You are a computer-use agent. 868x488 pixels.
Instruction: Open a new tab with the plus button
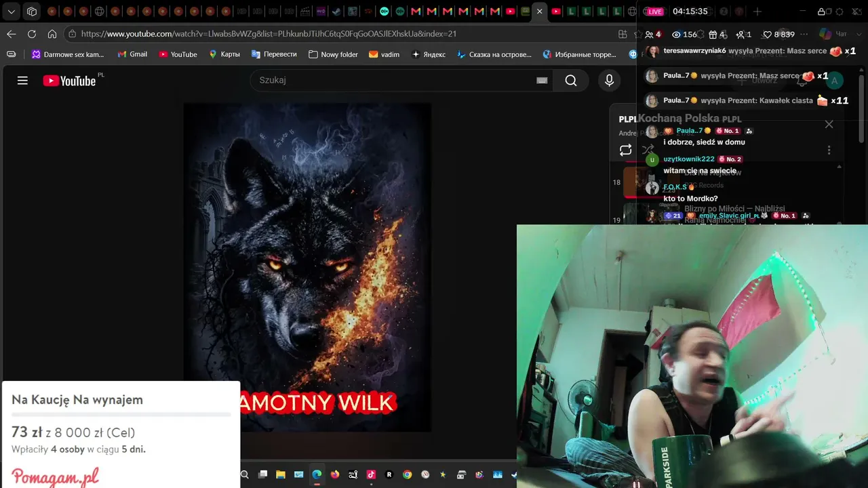point(757,12)
